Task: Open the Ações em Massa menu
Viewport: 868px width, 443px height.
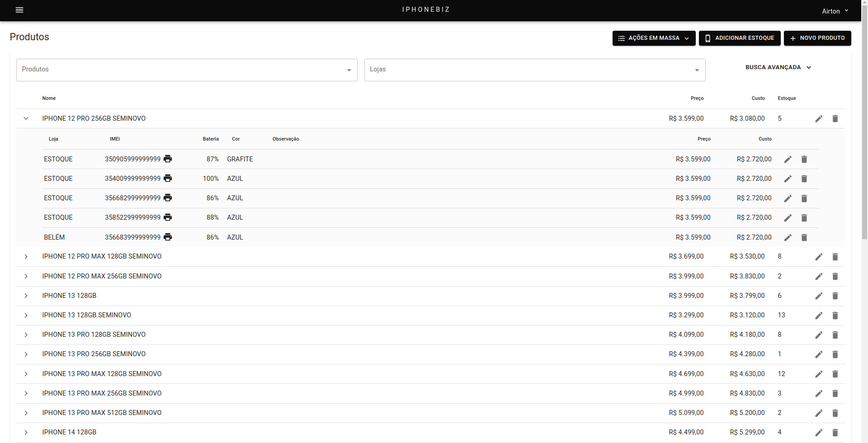Action: coord(653,38)
